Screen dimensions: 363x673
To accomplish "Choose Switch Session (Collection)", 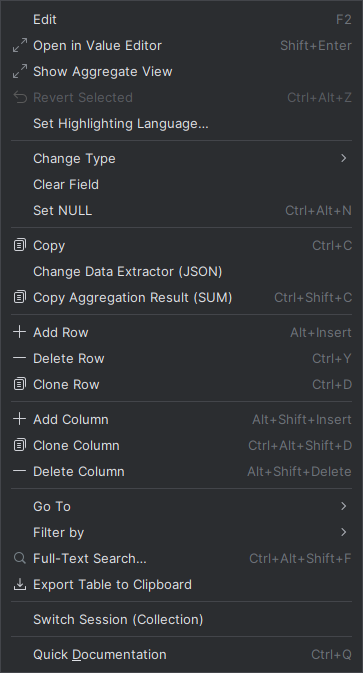I will tap(182, 619).
